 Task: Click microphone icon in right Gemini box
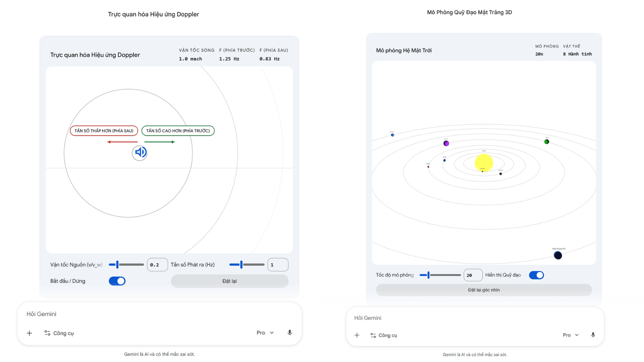[593, 335]
